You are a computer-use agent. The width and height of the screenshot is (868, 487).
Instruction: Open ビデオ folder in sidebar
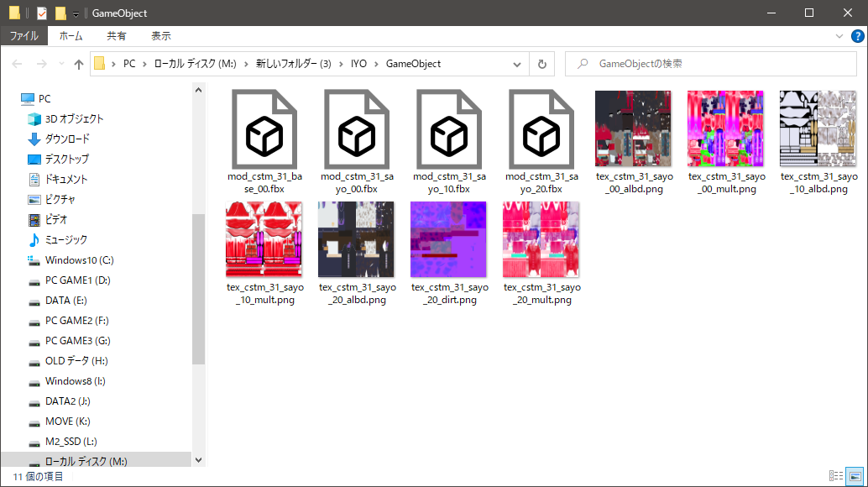56,220
